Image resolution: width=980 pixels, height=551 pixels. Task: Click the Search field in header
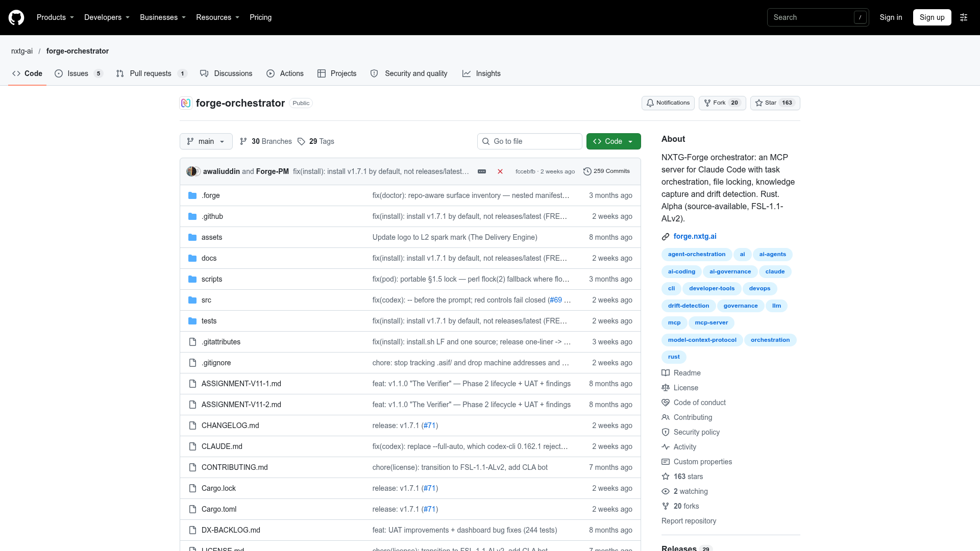coord(818,17)
